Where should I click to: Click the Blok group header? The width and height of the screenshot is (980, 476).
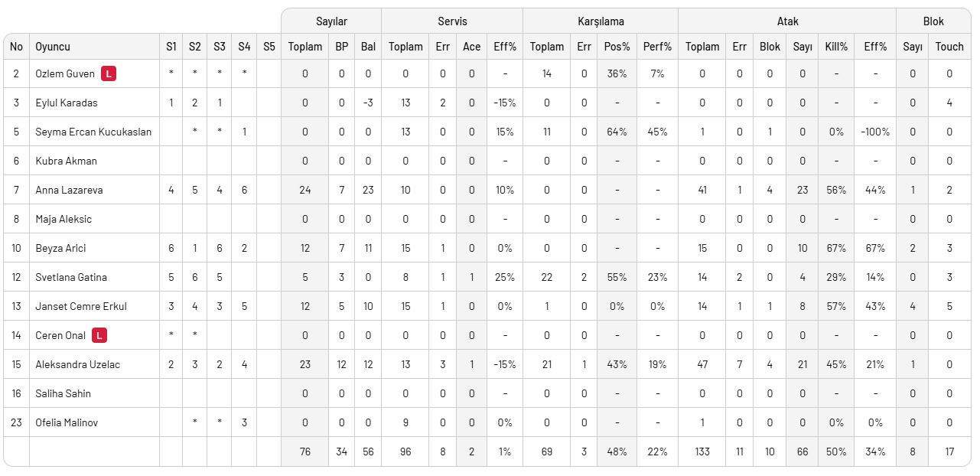tap(933, 21)
